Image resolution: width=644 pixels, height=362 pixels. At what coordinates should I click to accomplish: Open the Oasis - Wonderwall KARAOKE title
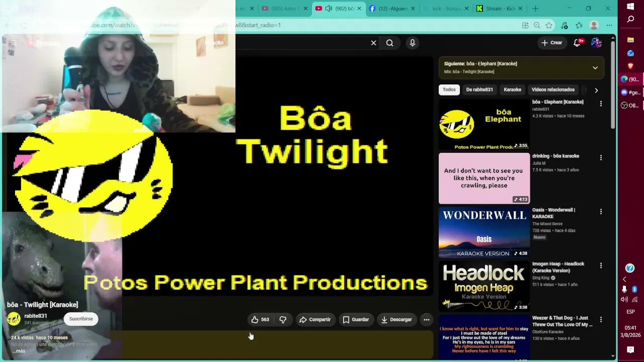pyautogui.click(x=553, y=213)
